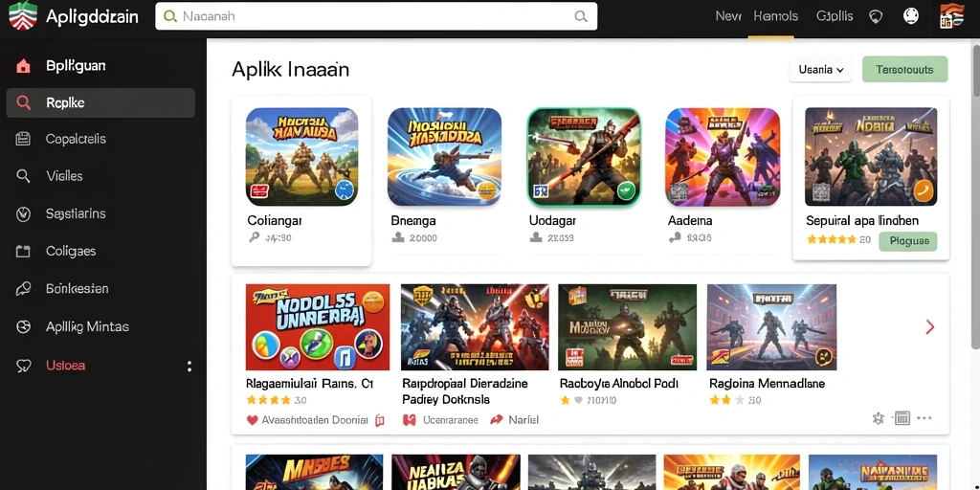This screenshot has height=490, width=980.
Task: Open the Copalctelis sidebar icon
Action: (x=23, y=140)
